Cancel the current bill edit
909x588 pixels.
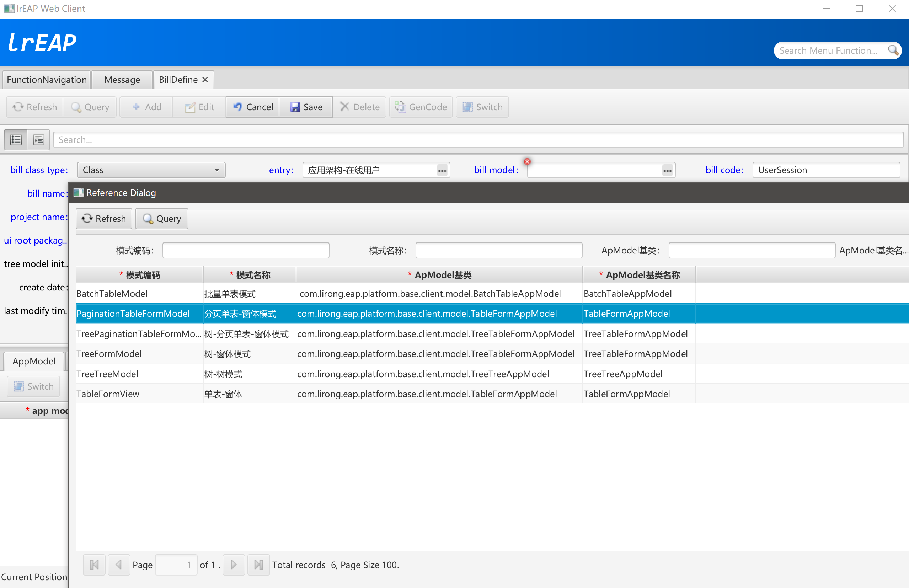coord(253,107)
